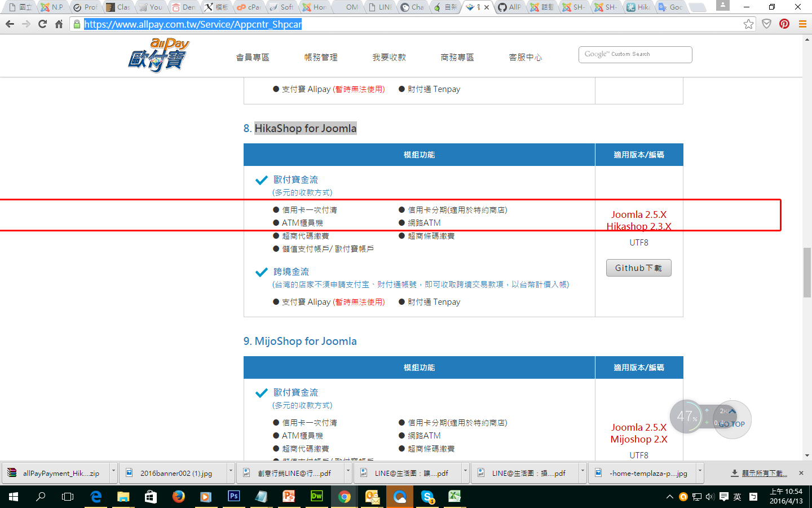Click the Github下載 button
The width and height of the screenshot is (812, 508).
pos(639,268)
